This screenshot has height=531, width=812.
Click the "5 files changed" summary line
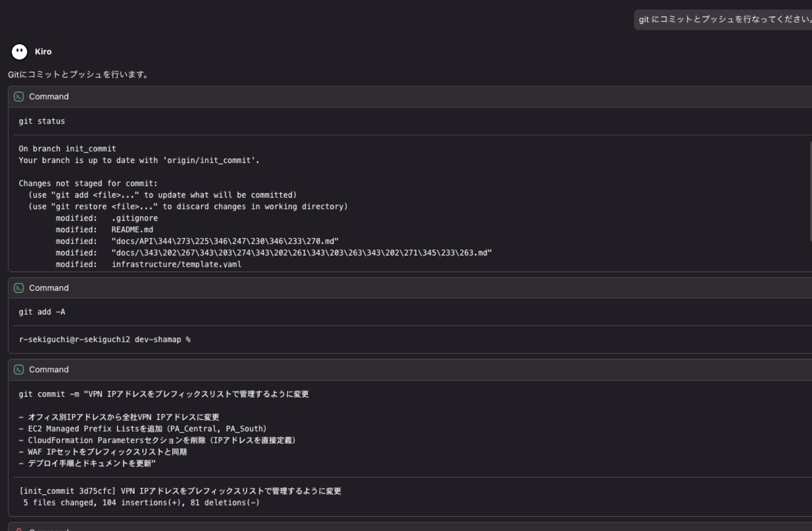141,503
